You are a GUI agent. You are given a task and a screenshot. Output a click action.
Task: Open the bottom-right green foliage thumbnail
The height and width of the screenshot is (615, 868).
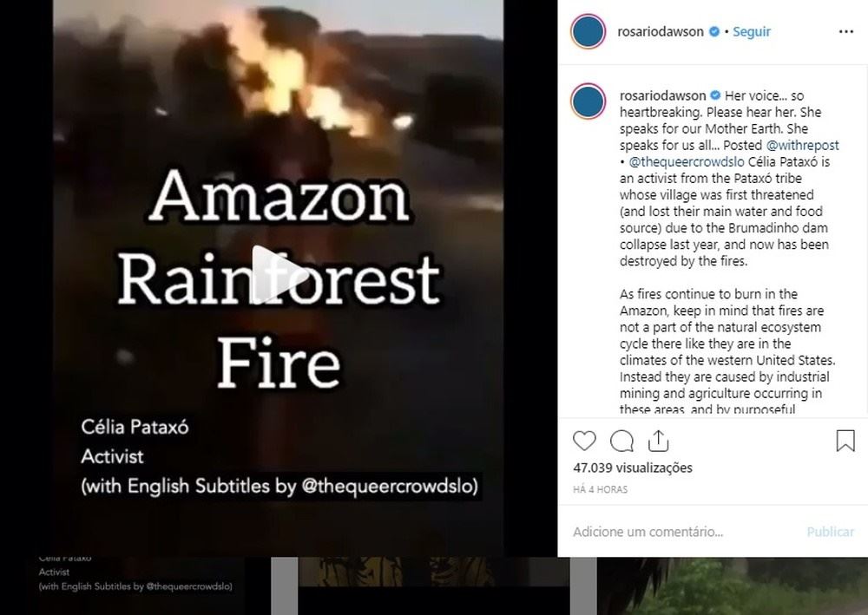733,586
